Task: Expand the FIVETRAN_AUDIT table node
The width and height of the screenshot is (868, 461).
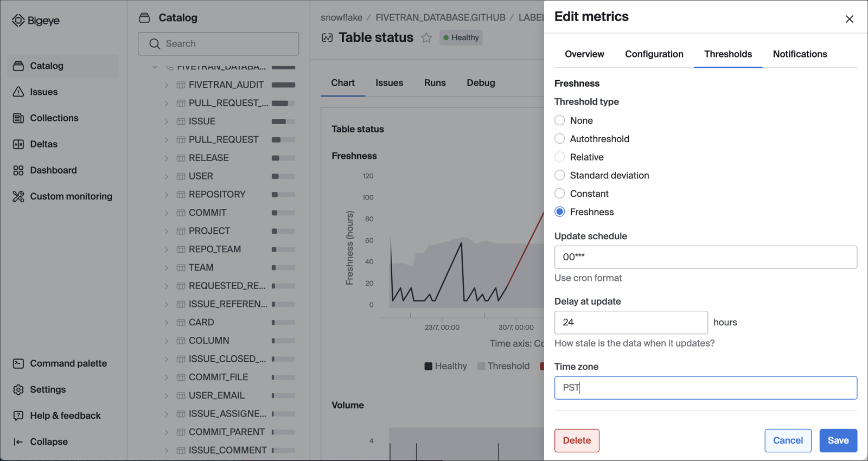Action: coord(167,85)
